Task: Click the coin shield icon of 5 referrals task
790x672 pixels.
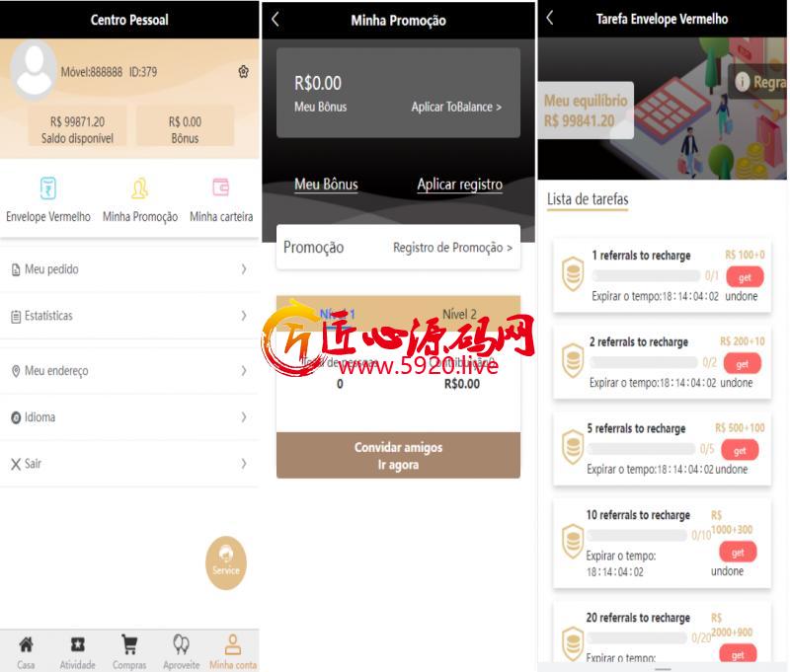Action: point(573,447)
